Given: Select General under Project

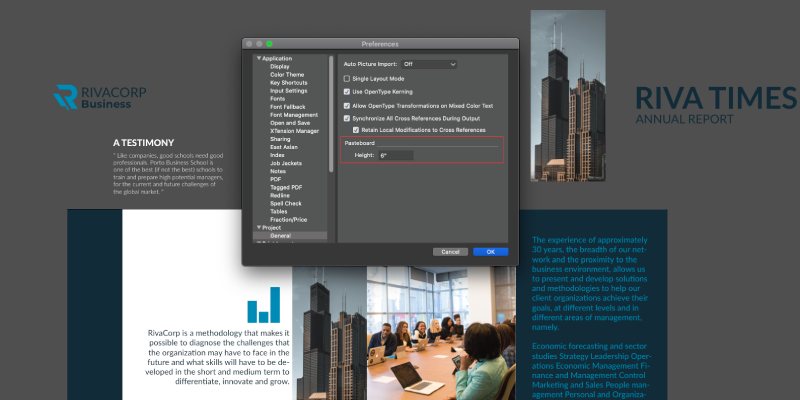Looking at the screenshot, I should coord(290,236).
